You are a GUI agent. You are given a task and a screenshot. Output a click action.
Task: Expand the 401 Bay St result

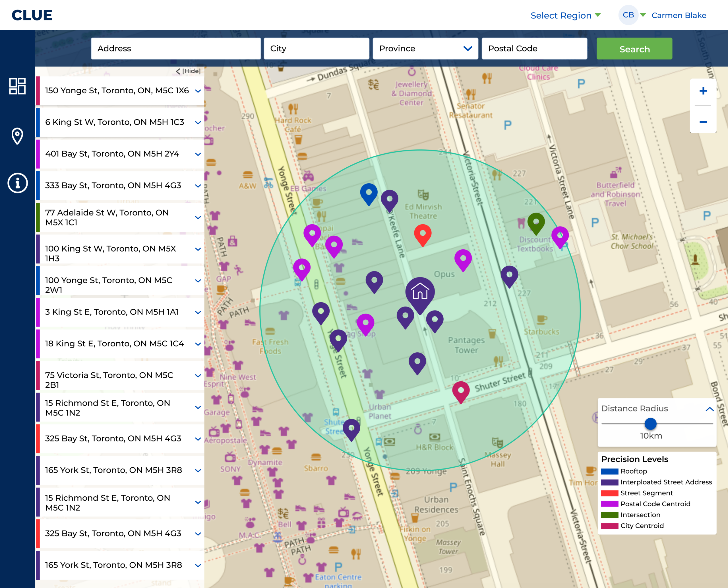point(198,154)
